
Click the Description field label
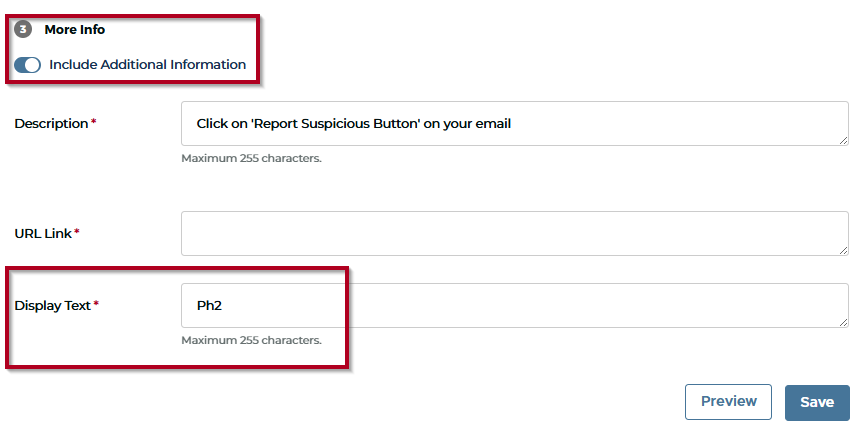[x=51, y=124]
